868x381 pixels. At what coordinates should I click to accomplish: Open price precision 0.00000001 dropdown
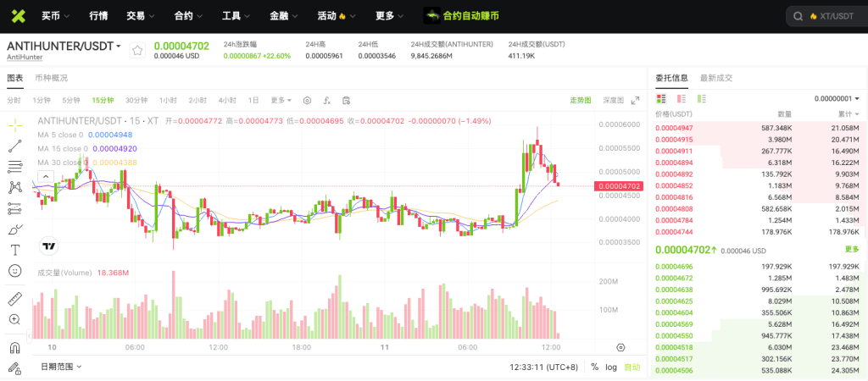[837, 98]
